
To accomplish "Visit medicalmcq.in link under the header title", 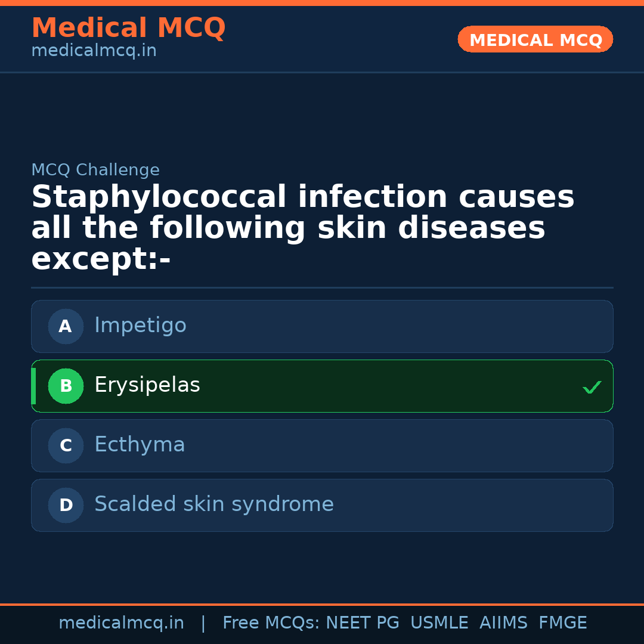I will coord(94,51).
